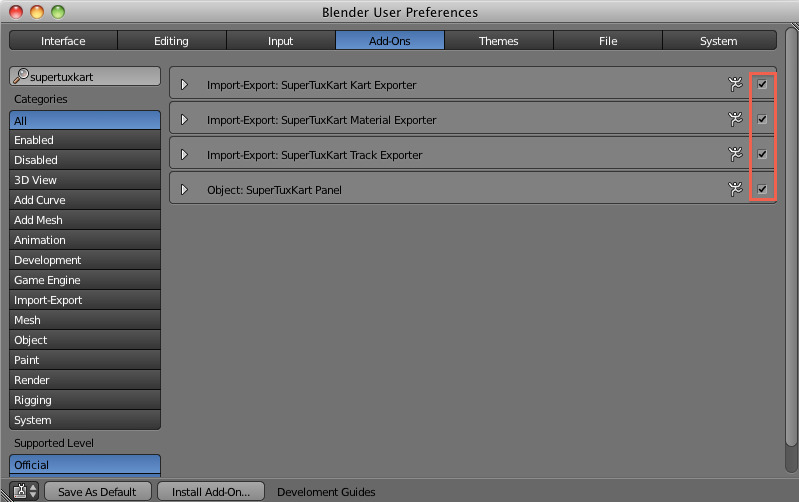
Task: Select the 3D View category
Action: tap(85, 179)
